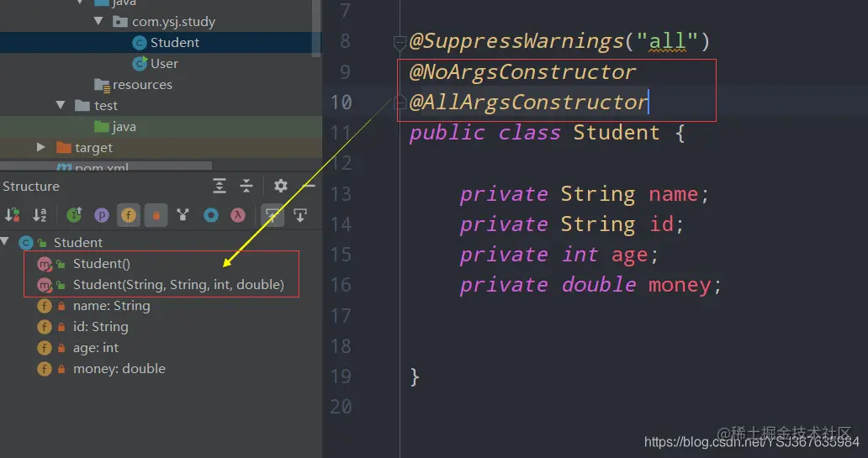Click @AllArgsConstructor annotation in editor

[528, 103]
